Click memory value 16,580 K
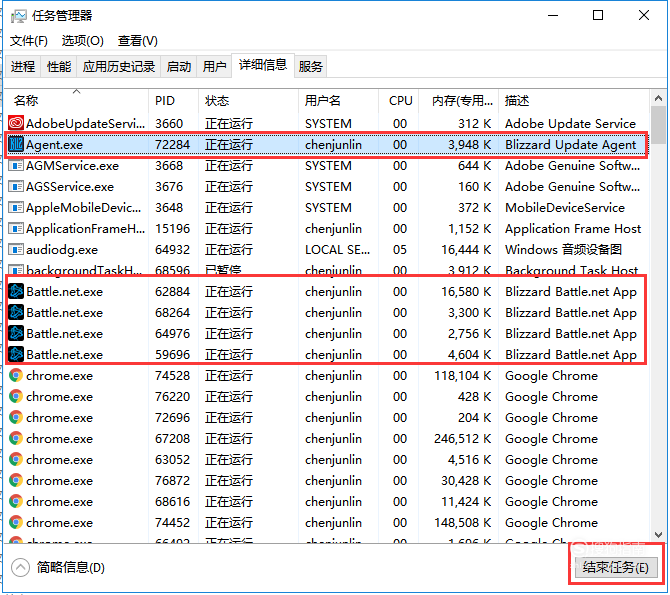 (466, 291)
